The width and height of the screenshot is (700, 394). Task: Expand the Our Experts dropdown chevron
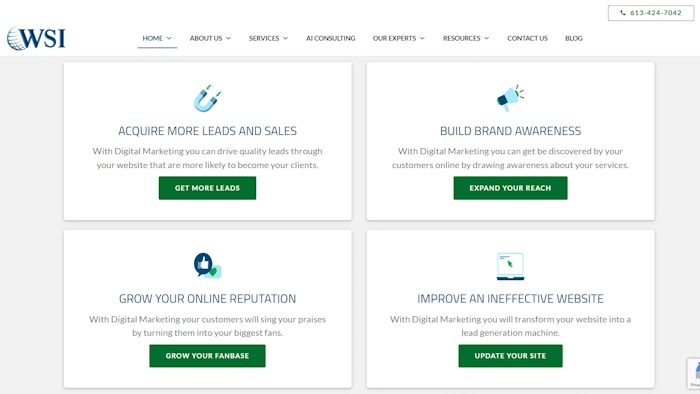[422, 38]
